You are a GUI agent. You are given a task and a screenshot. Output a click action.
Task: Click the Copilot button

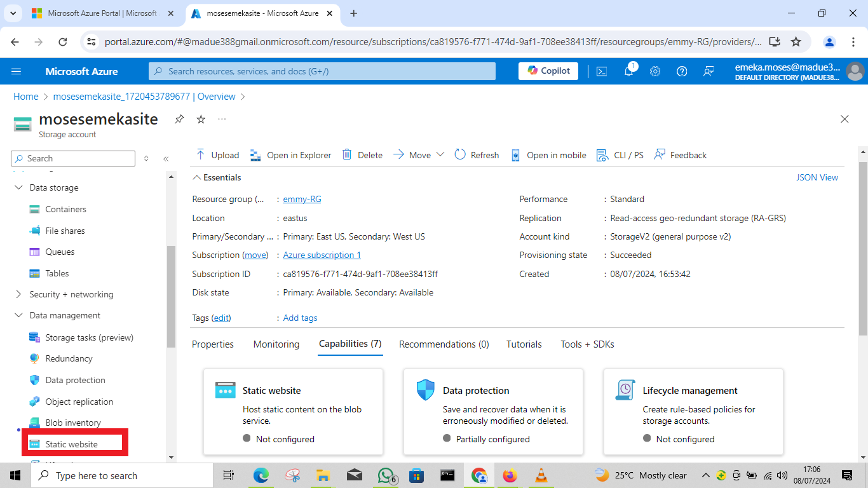(548, 71)
